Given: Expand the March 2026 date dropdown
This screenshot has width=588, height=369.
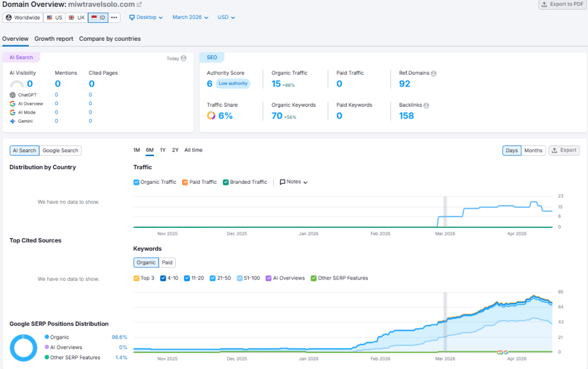Looking at the screenshot, I should (190, 17).
